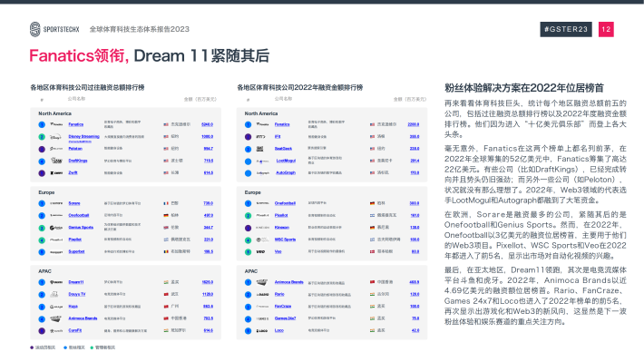Follow the LootMogul link

click(x=286, y=161)
